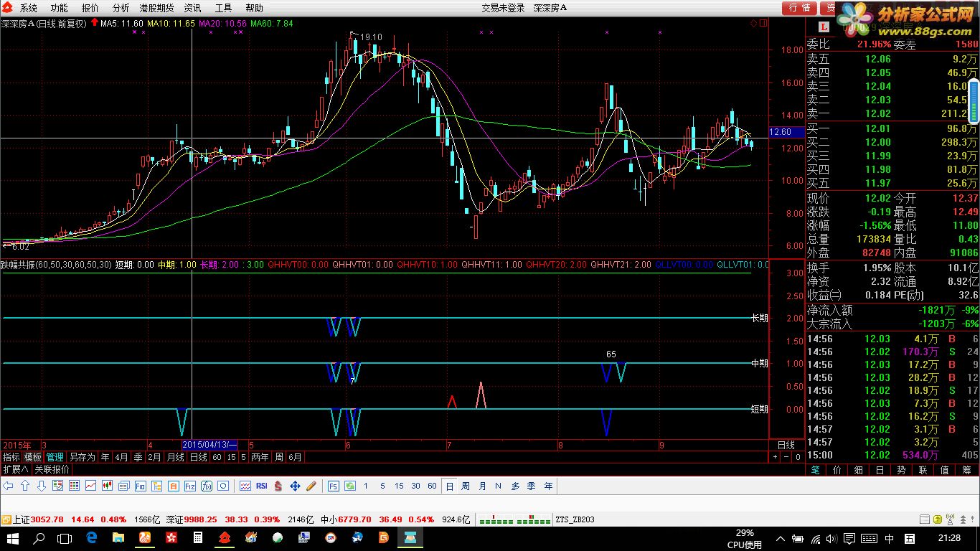
Task: Click the 价 tab in right panel
Action: [837, 470]
